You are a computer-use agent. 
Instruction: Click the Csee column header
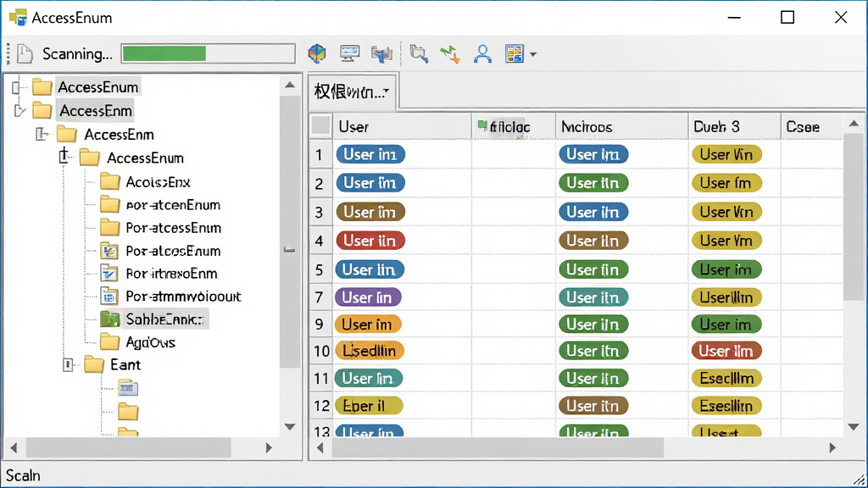(812, 127)
